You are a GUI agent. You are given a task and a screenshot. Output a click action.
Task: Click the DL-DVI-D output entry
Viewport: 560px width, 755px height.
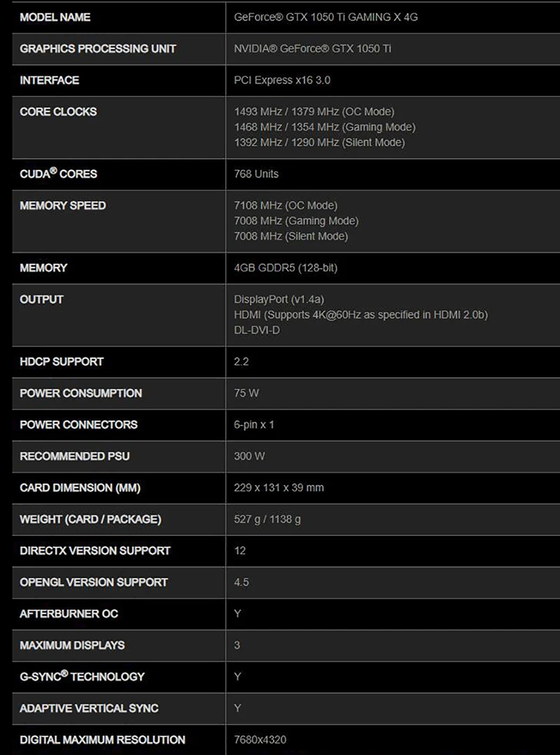[257, 330]
